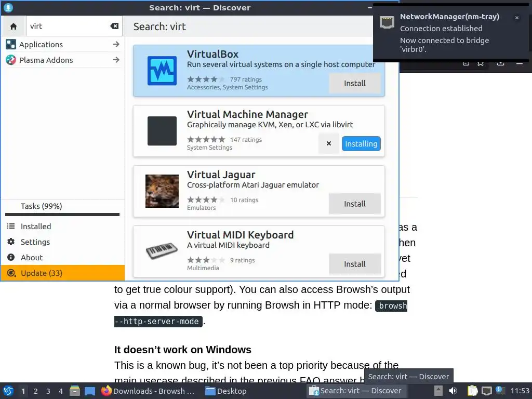Open the Plasma Addons category
Viewport: 532px width, 399px height.
tap(63, 60)
